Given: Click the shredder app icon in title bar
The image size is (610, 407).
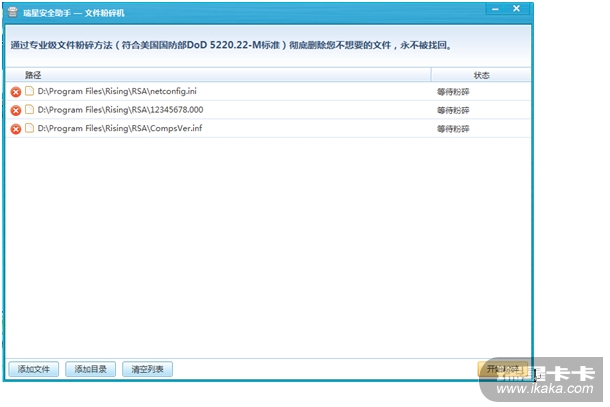Looking at the screenshot, I should (12, 12).
